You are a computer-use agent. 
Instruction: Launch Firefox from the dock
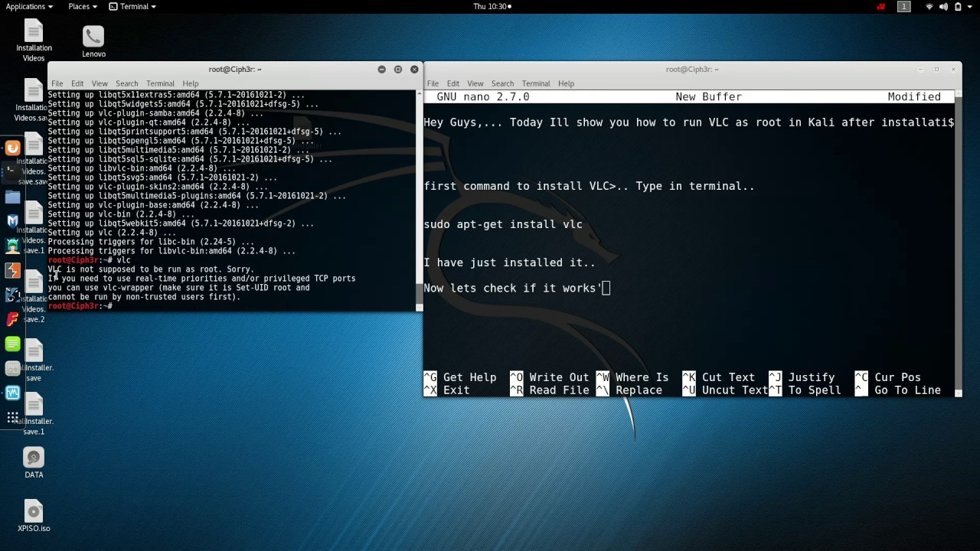click(12, 148)
